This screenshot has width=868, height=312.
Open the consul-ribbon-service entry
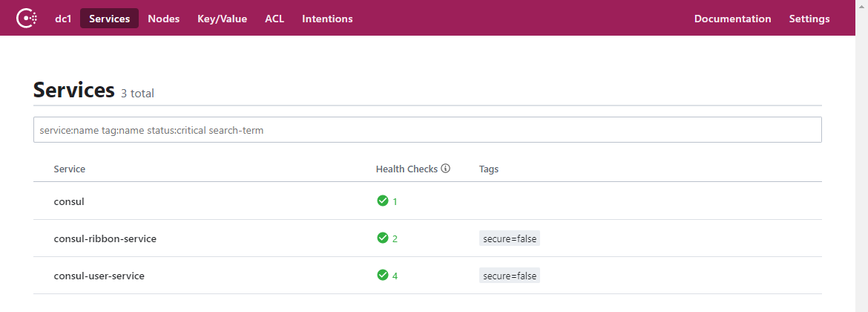point(105,238)
